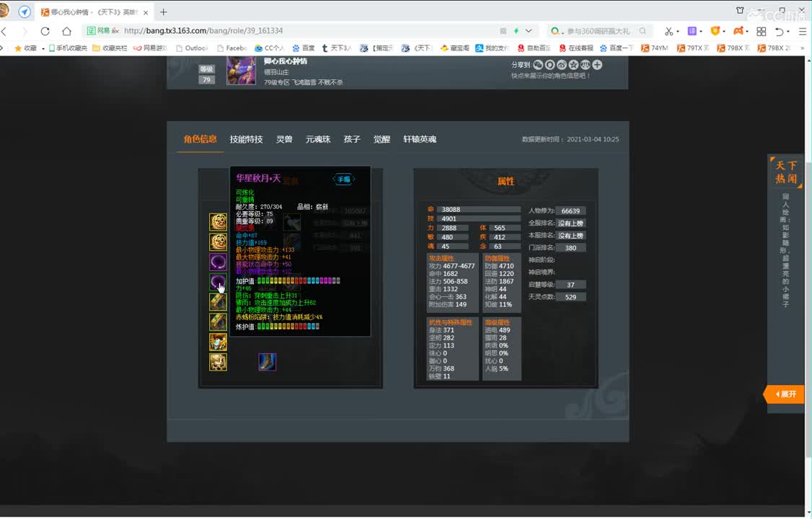This screenshot has width=812, height=519.
Task: Click the URL address bar
Action: pyautogui.click(x=288, y=31)
